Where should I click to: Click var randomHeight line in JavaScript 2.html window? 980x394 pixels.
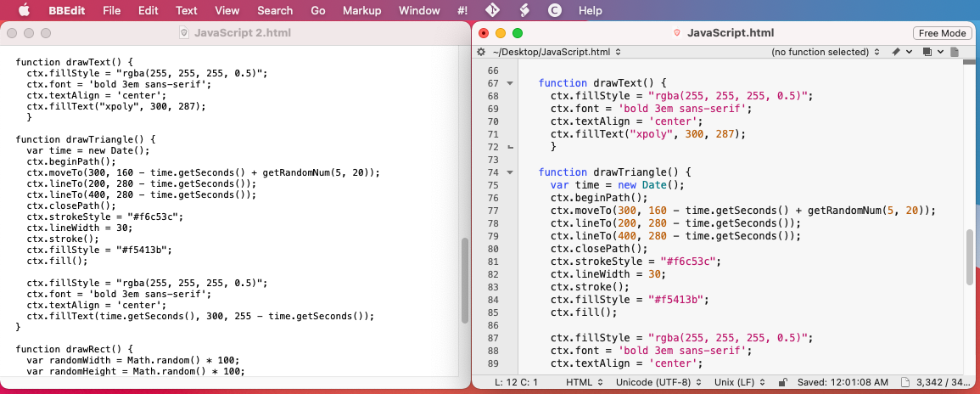pyautogui.click(x=136, y=371)
